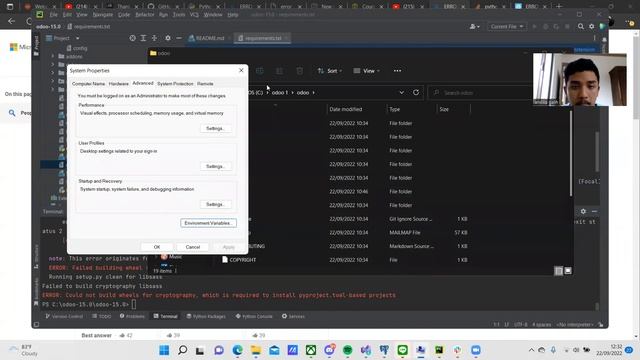
Task: Open Windows taskbar Search
Action: pyautogui.click(x=182, y=350)
